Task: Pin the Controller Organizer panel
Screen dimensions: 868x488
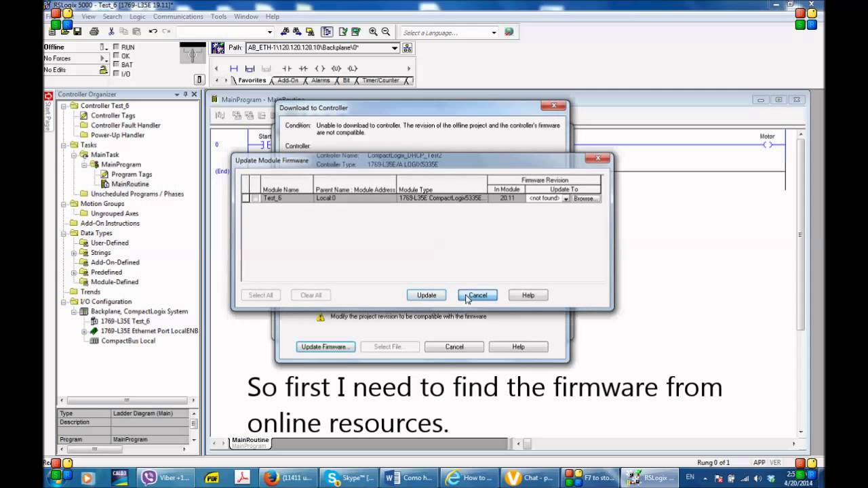Action: (185, 94)
